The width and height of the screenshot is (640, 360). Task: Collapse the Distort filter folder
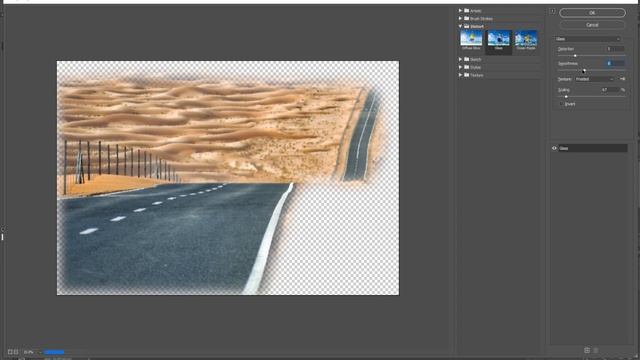(460, 26)
